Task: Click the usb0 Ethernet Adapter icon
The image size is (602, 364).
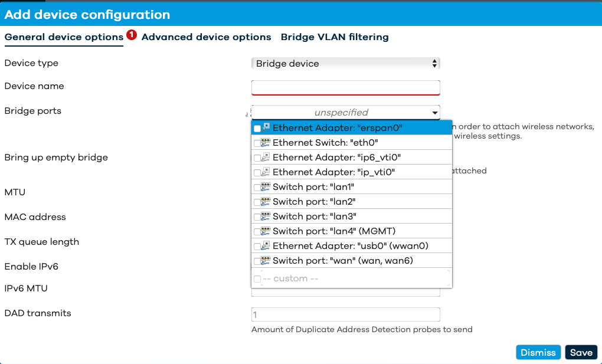Action: tap(266, 246)
